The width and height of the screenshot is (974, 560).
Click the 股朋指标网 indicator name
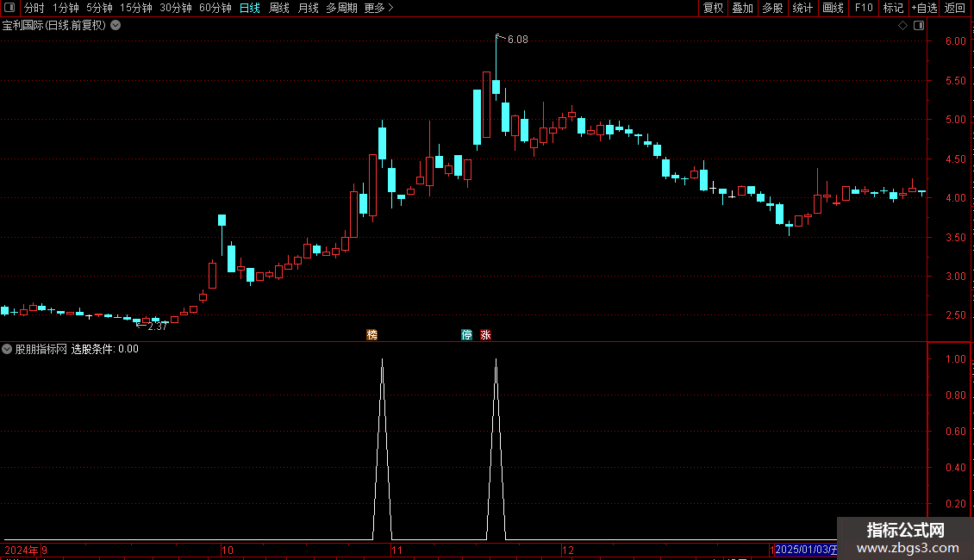pyautogui.click(x=41, y=349)
